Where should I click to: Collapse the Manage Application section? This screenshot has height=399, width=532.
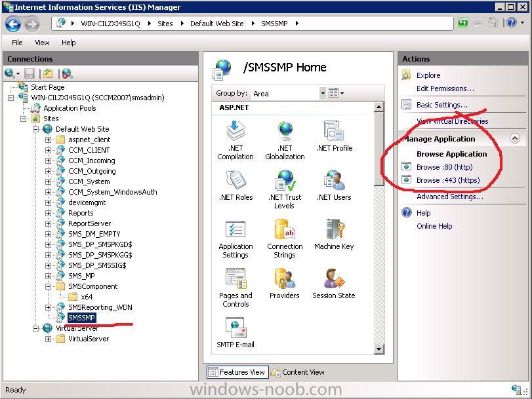coord(515,139)
